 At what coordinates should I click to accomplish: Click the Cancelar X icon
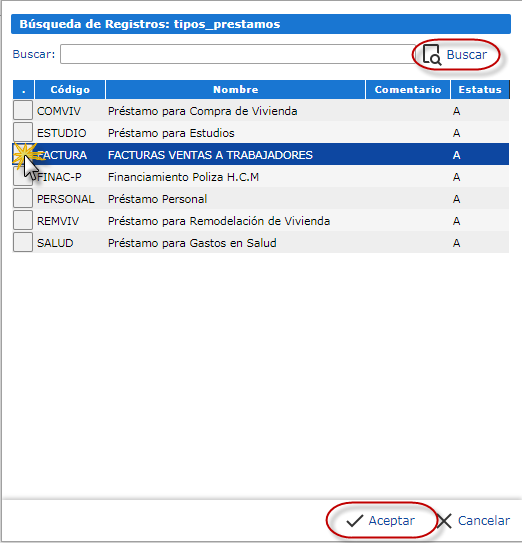(444, 521)
